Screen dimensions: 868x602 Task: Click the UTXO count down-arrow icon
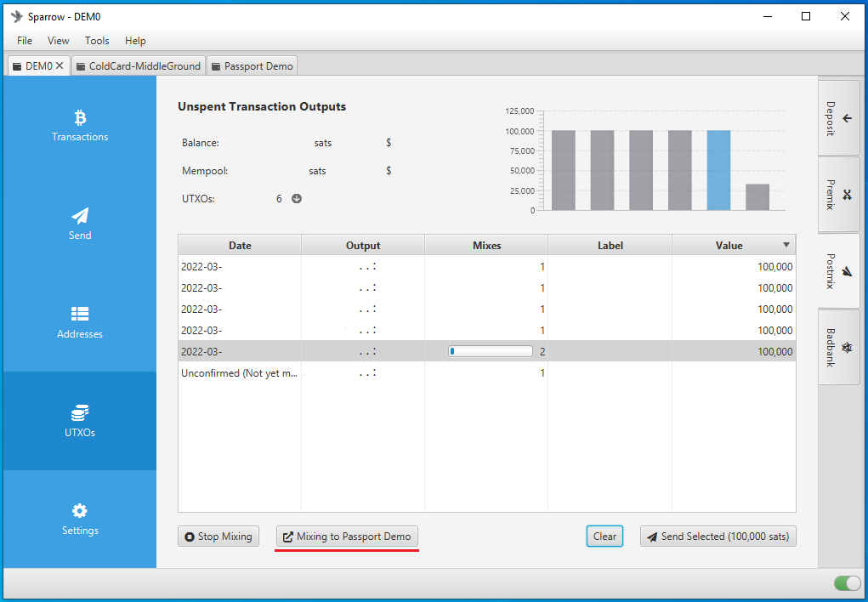297,198
